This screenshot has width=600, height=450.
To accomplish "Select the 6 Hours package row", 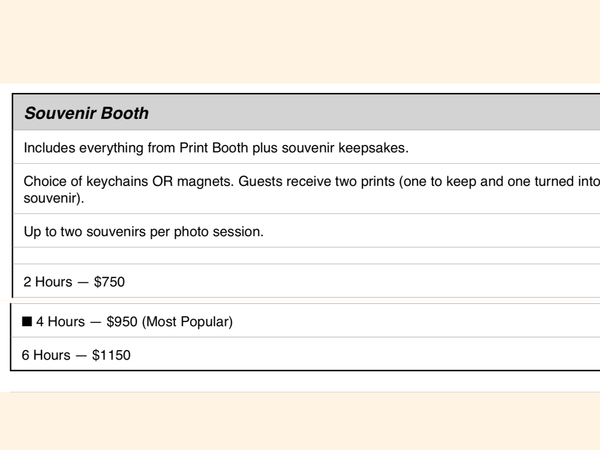I will tap(305, 355).
